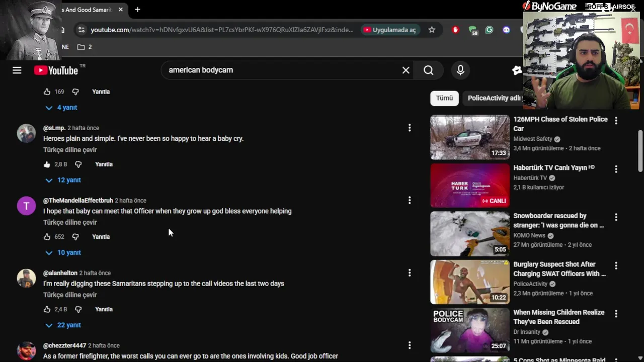Image resolution: width=644 pixels, height=362 pixels.
Task: Like the @sLmp. comment
Action: tap(47, 164)
